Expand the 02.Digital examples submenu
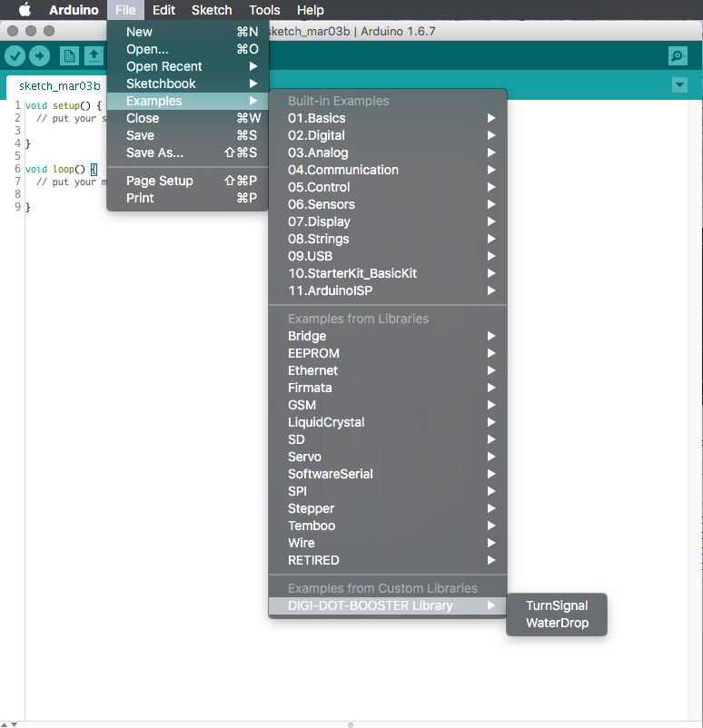 pyautogui.click(x=388, y=135)
